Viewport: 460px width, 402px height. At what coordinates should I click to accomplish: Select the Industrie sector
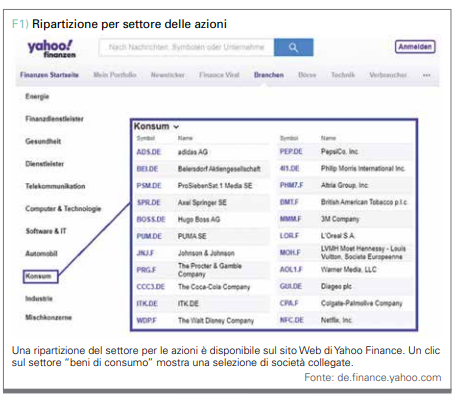tap(39, 299)
